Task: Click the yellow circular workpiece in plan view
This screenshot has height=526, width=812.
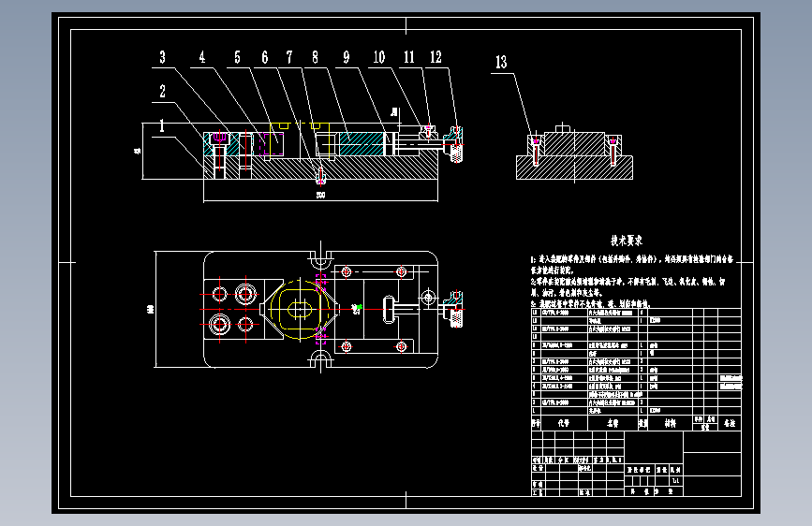Action: (299, 310)
